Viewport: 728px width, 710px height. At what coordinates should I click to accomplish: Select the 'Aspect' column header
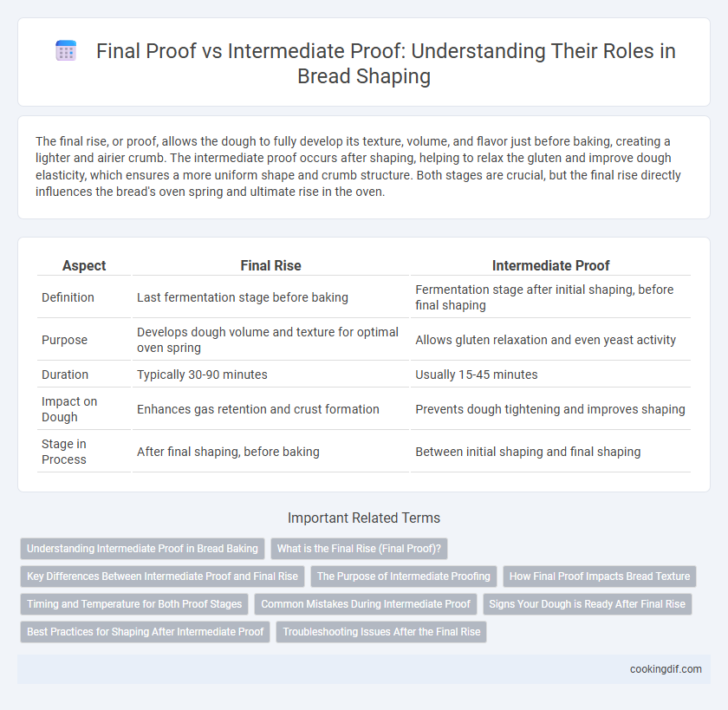point(84,265)
